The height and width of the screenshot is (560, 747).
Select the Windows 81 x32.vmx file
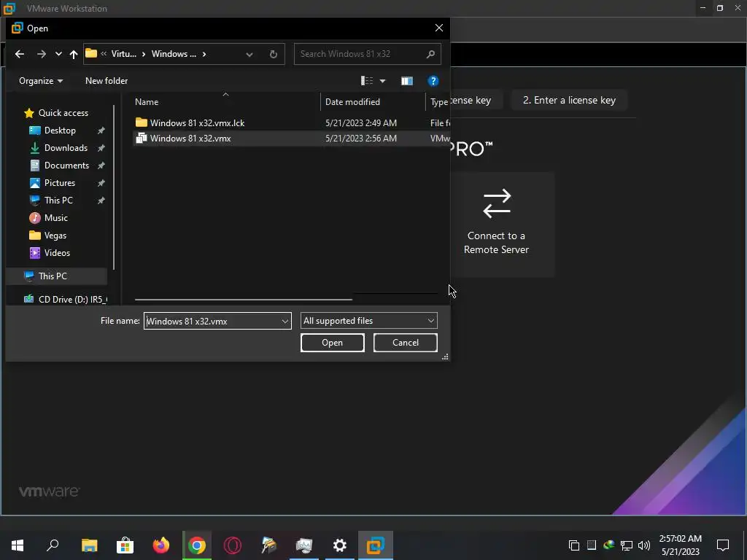coord(190,139)
